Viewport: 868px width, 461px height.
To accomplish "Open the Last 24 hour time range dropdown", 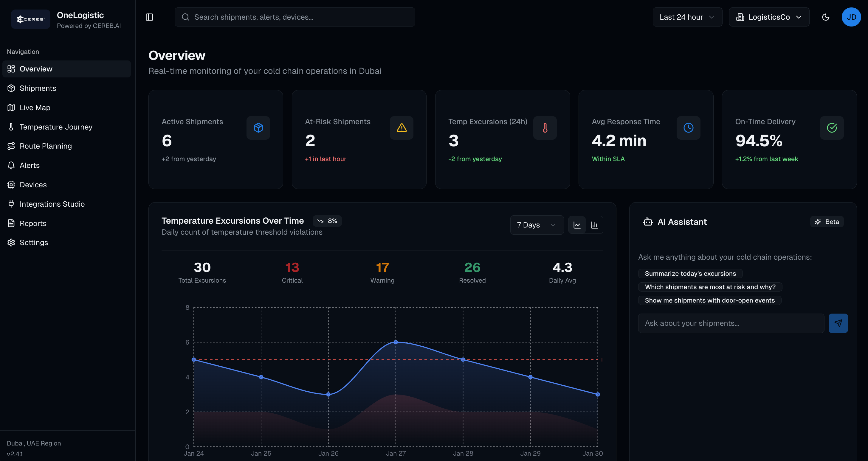I will 687,17.
